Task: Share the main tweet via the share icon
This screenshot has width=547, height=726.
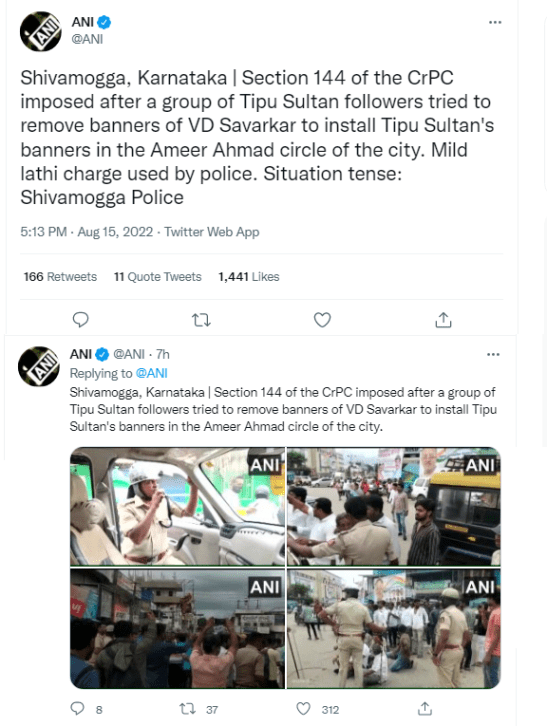Action: click(x=443, y=319)
